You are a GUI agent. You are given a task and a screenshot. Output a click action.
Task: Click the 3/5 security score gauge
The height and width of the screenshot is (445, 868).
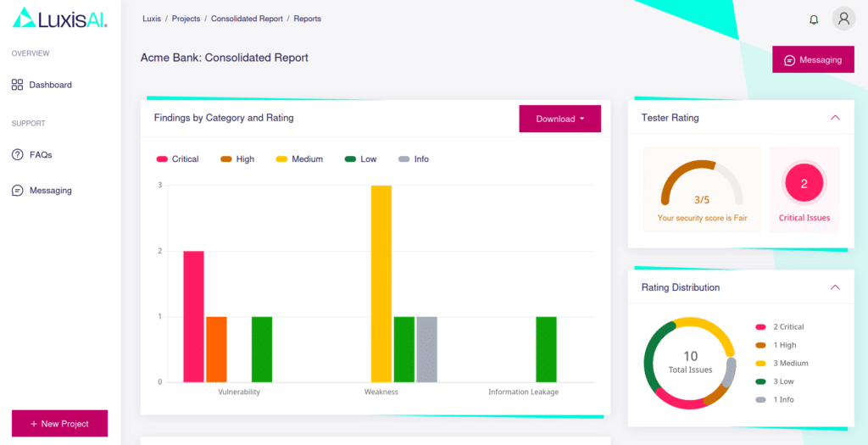pos(702,188)
